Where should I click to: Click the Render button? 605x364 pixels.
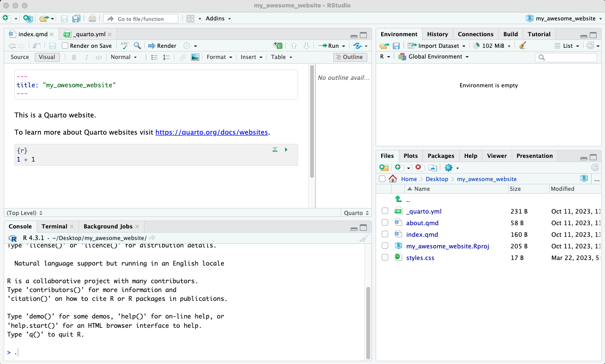click(x=162, y=45)
